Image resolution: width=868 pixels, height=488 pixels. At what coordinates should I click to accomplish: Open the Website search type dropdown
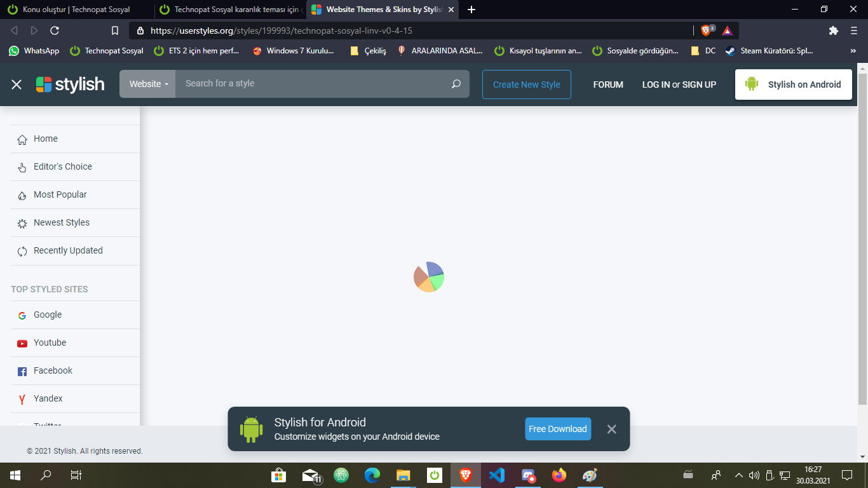click(148, 84)
